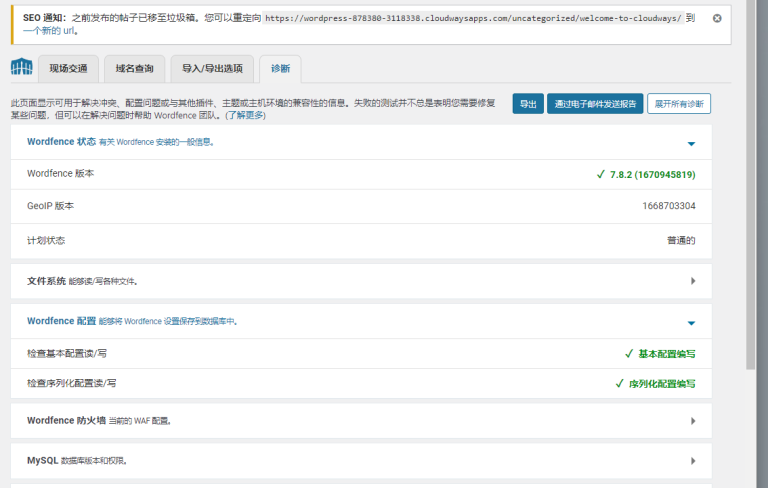Expand the 文件系统 section arrow
768x488 pixels.
(693, 281)
